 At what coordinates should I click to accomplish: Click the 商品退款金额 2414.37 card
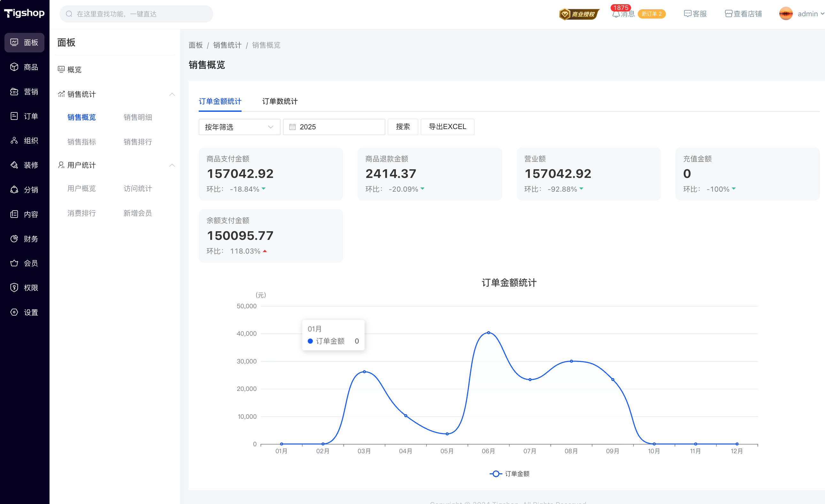tap(429, 174)
